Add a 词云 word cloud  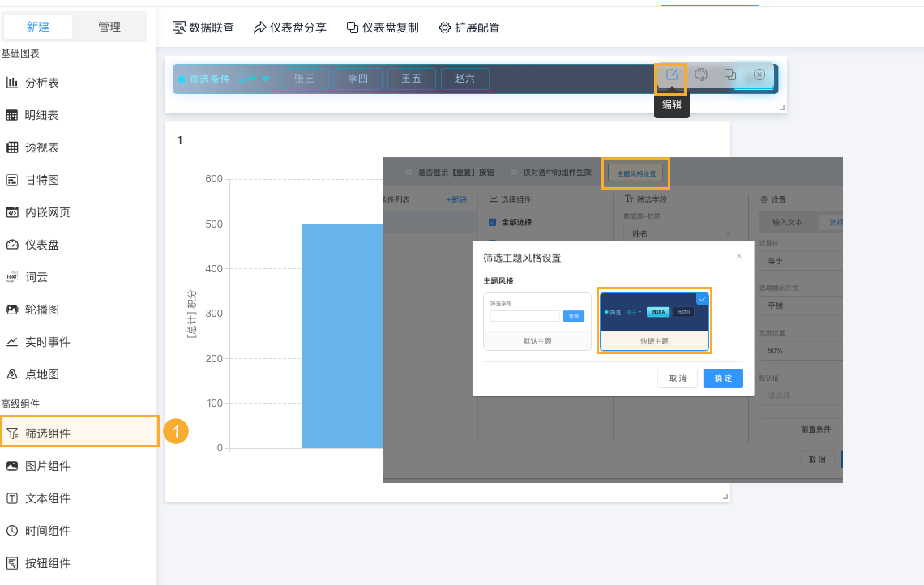[x=27, y=277]
